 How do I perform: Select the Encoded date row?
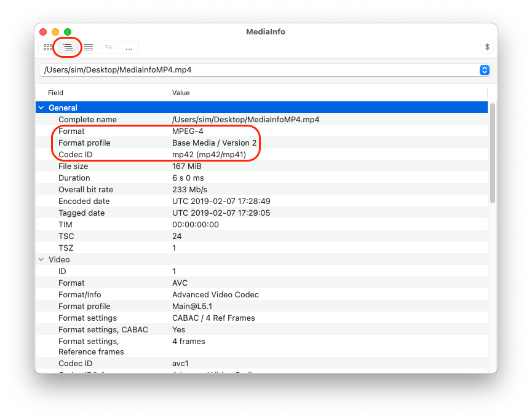[261, 202]
